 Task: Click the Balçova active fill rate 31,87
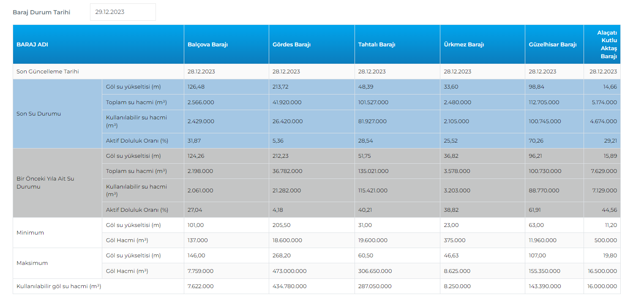pos(195,141)
